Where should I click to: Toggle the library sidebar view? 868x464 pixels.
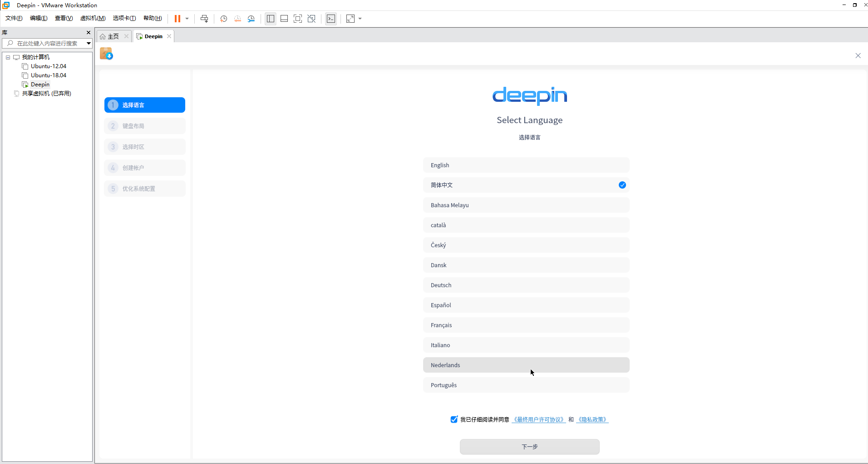[x=271, y=19]
